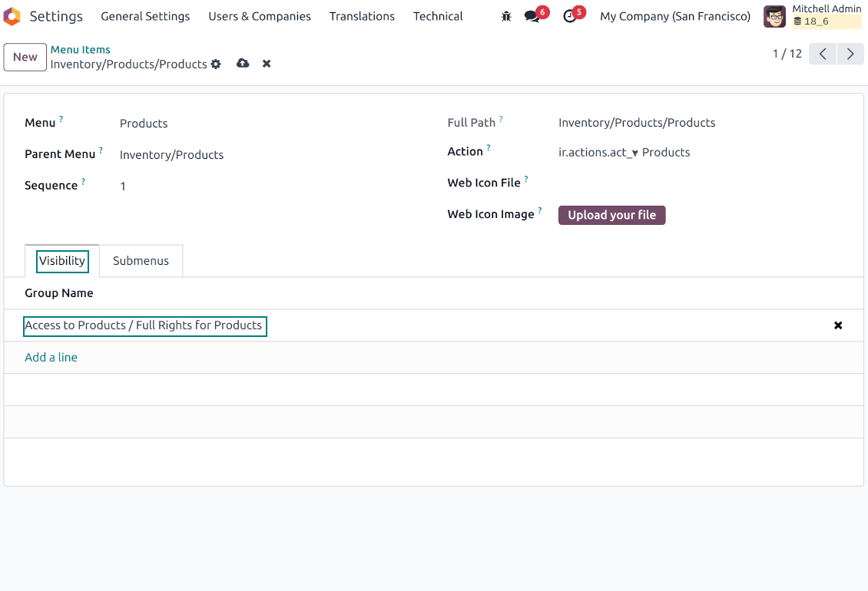This screenshot has width=868, height=591.
Task: Go to the previous record arrow
Action: (x=823, y=54)
